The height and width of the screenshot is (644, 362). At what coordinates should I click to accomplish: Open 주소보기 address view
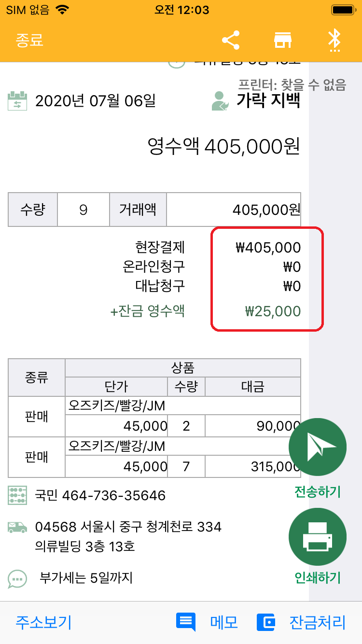click(43, 622)
